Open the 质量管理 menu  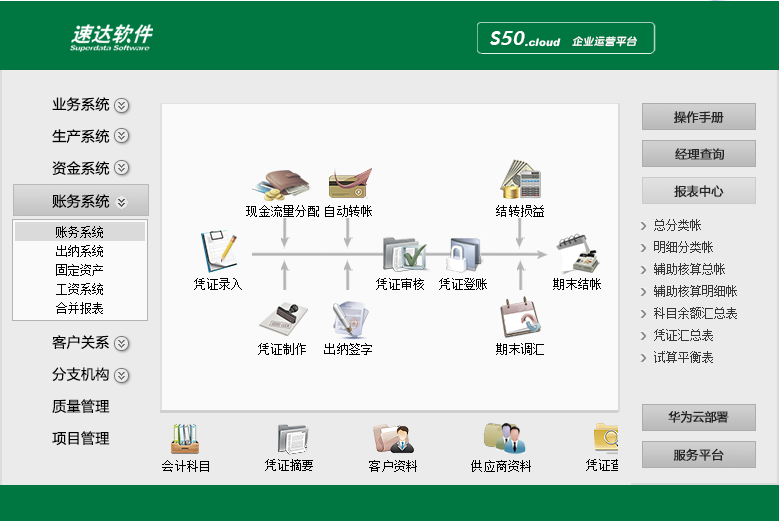81,406
